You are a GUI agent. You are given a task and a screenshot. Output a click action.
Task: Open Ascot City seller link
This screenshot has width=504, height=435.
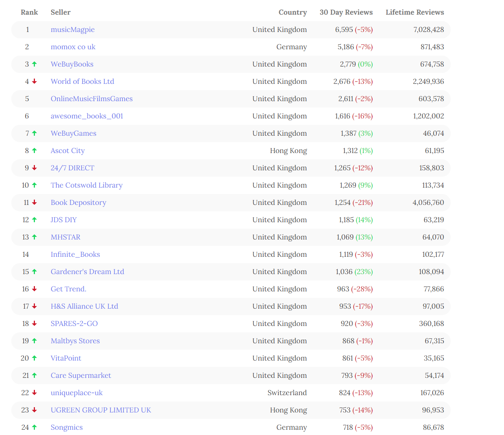click(68, 151)
